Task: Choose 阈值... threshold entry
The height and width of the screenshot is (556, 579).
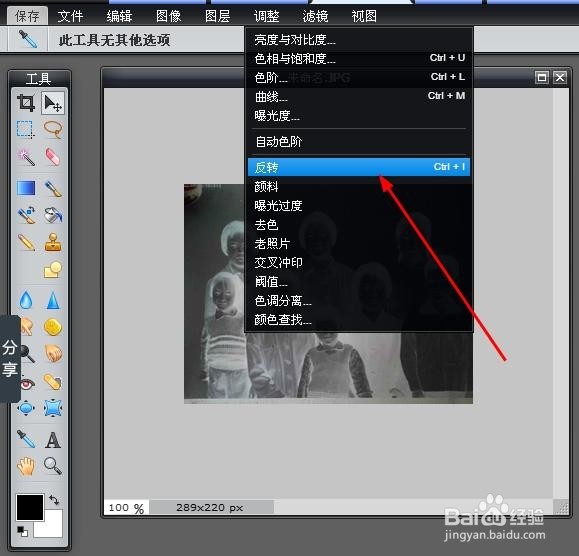Action: 359,282
